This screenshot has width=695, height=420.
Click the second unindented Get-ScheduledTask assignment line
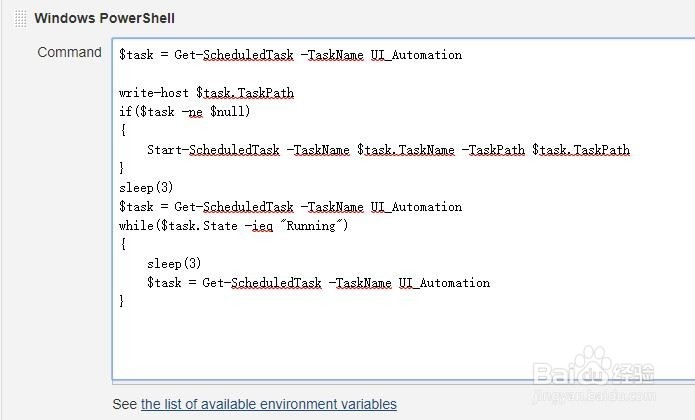[x=290, y=207]
